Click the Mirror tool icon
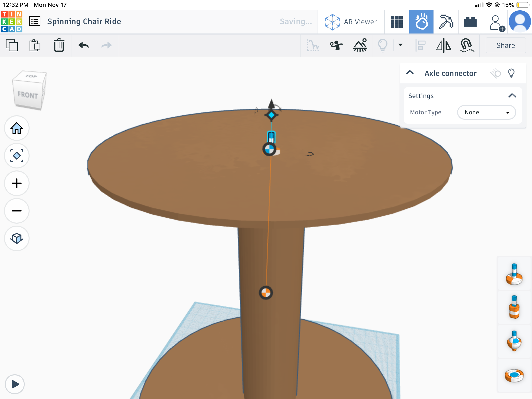This screenshot has width=532, height=399. (x=444, y=45)
